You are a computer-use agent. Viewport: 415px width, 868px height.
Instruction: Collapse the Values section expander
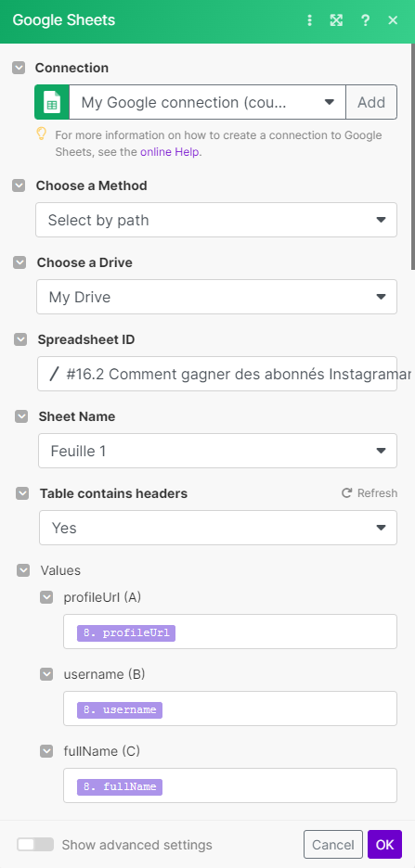[x=23, y=570]
